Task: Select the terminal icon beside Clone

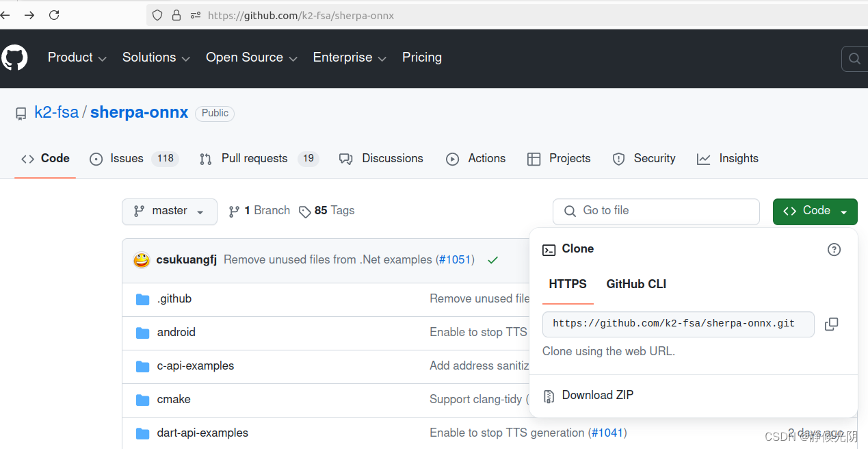Action: [549, 250]
